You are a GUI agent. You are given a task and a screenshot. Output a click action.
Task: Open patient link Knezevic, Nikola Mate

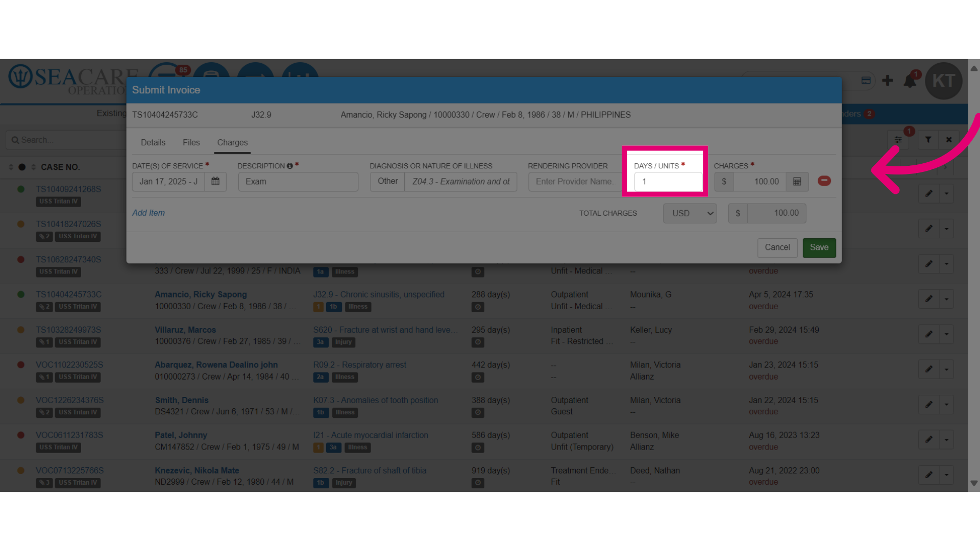coord(197,470)
